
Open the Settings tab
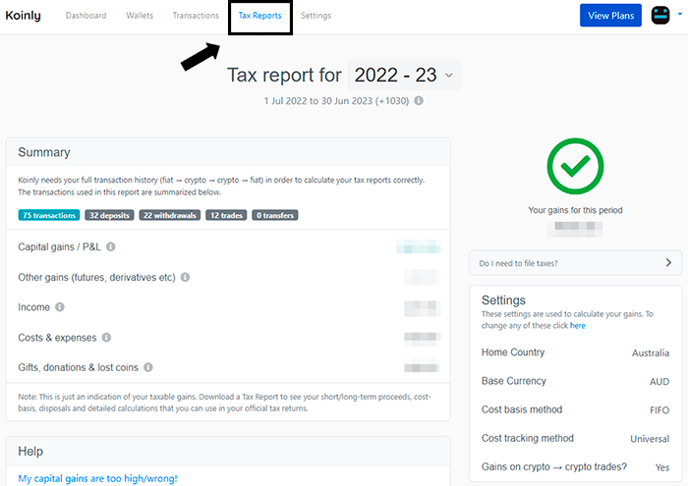pos(316,16)
